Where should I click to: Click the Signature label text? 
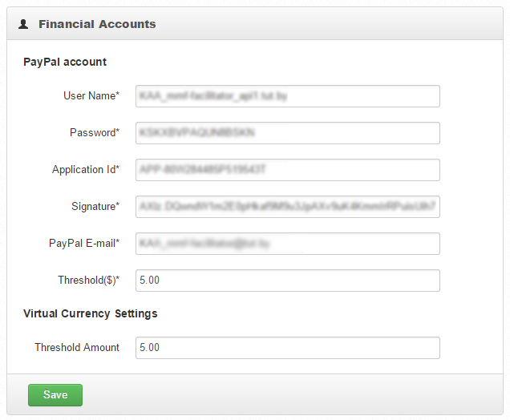pyautogui.click(x=95, y=207)
